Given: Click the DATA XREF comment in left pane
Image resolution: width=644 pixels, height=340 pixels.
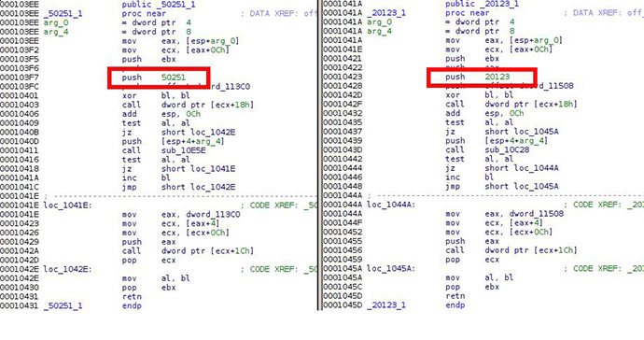Looking at the screenshot, I should 278,14.
